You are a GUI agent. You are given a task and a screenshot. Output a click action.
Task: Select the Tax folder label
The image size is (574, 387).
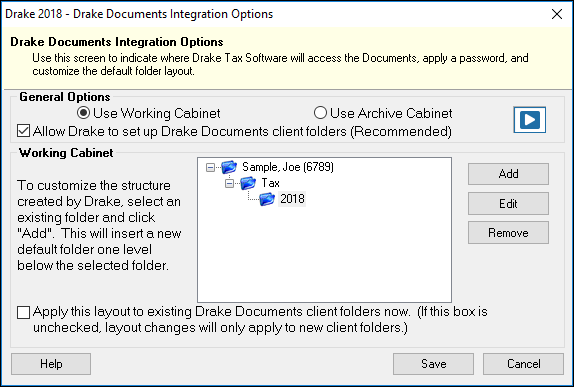click(271, 183)
